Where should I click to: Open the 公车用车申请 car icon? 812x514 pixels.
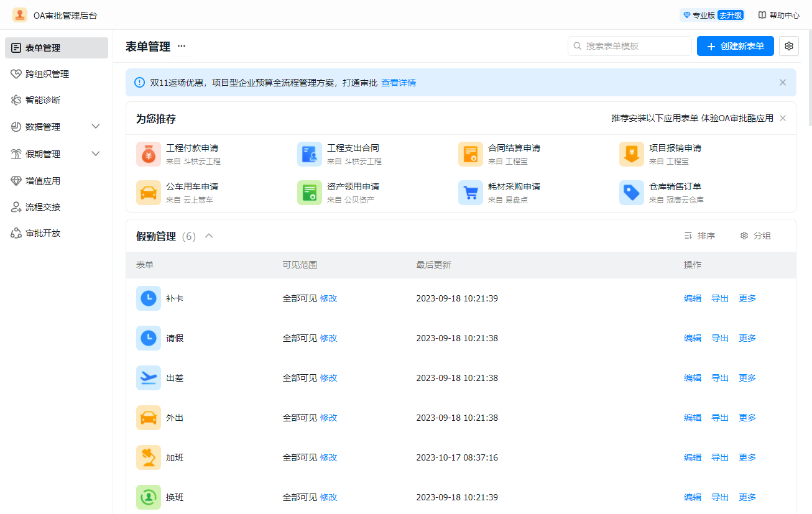coord(149,193)
